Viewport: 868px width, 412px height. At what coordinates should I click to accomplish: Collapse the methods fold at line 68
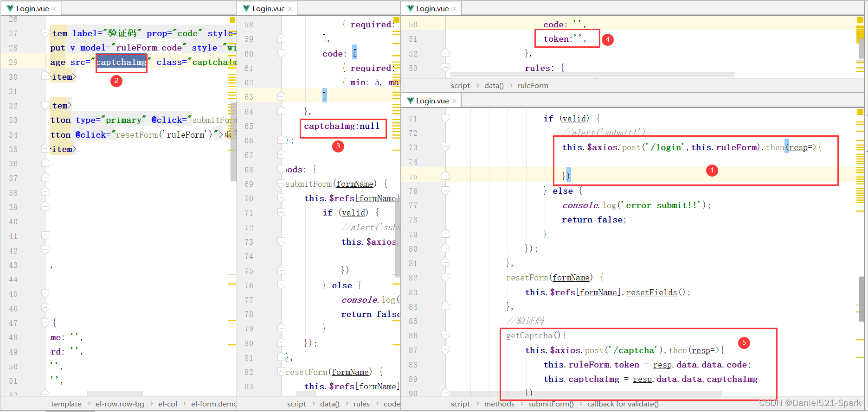(x=281, y=169)
